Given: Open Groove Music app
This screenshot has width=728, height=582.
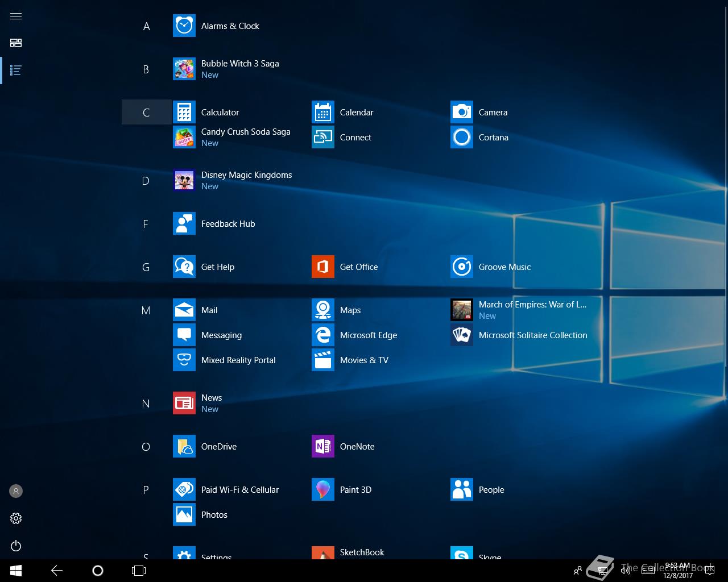Looking at the screenshot, I should pyautogui.click(x=462, y=267).
